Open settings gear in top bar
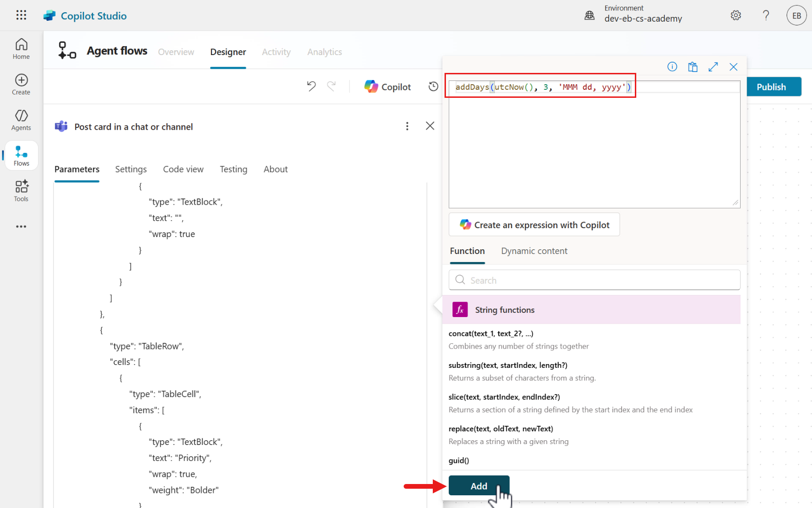The width and height of the screenshot is (812, 508). 735,16
